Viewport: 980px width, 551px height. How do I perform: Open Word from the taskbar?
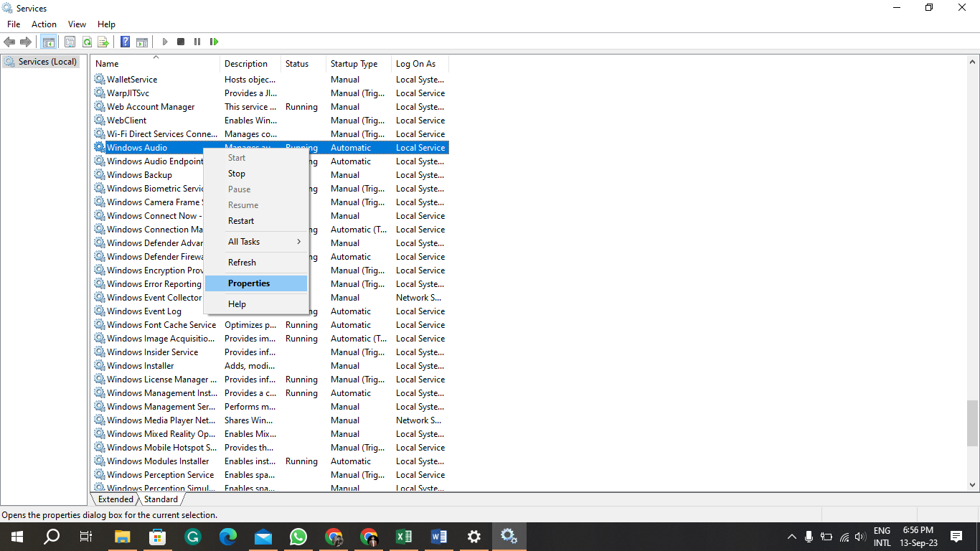pos(439,537)
